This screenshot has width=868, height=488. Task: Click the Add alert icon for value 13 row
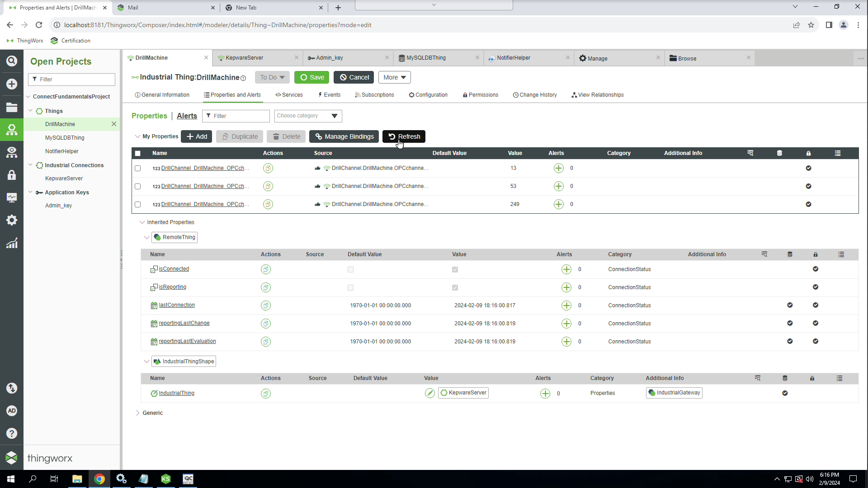click(x=559, y=168)
